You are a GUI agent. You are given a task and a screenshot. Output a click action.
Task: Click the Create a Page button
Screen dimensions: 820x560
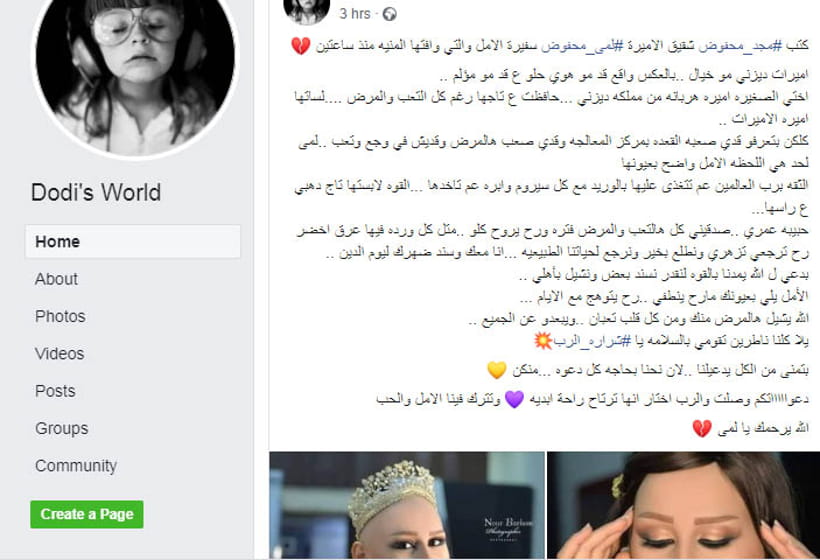(x=87, y=515)
